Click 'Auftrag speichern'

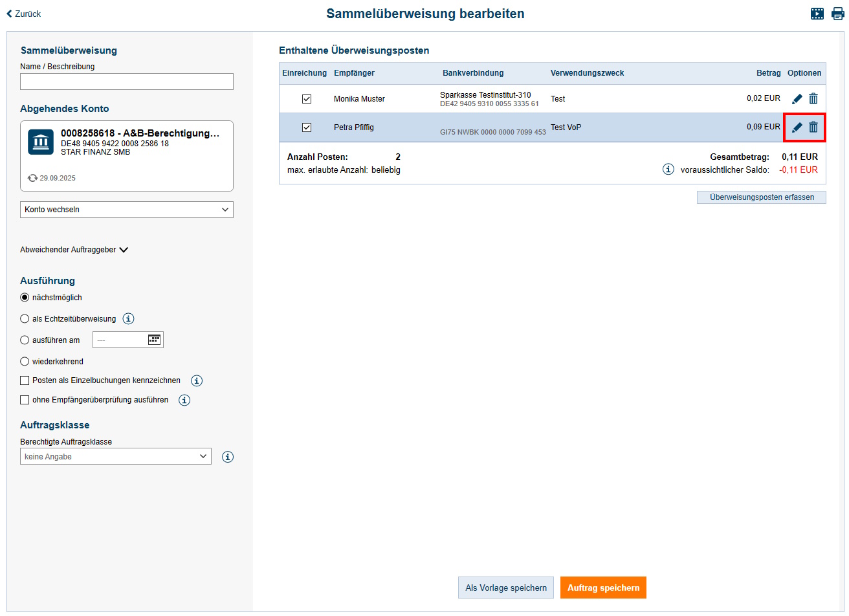tap(602, 588)
